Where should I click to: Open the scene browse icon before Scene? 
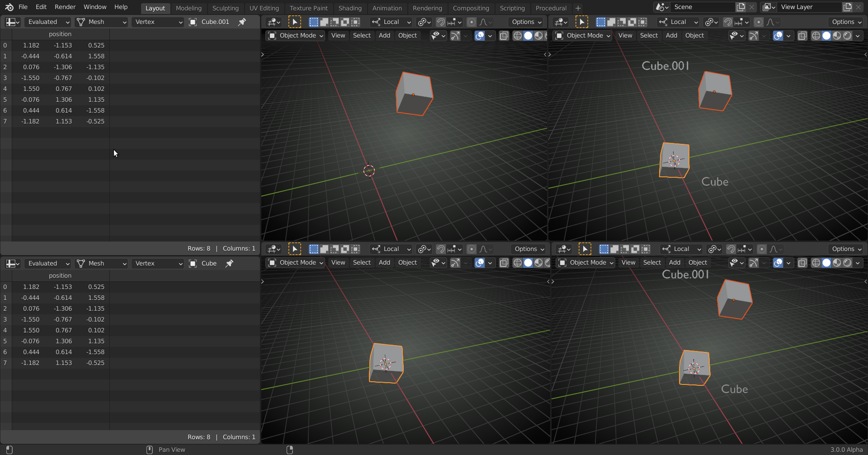click(x=662, y=7)
